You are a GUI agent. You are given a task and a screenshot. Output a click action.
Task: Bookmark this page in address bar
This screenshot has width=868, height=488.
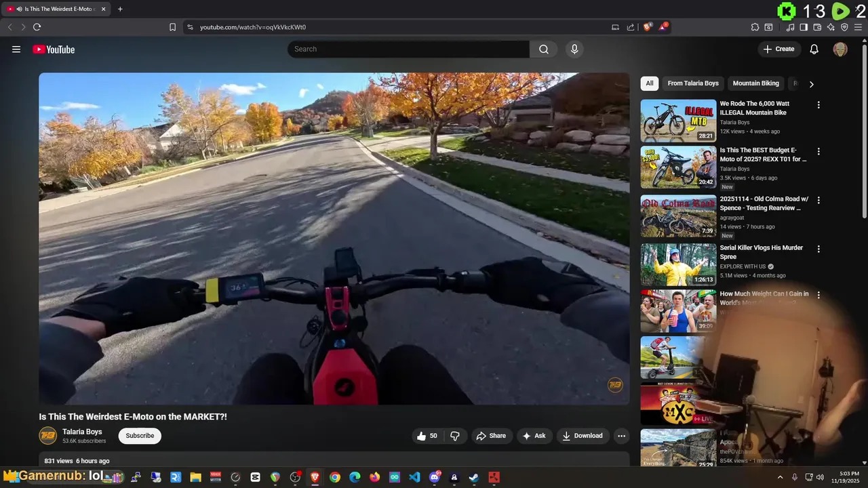point(172,27)
